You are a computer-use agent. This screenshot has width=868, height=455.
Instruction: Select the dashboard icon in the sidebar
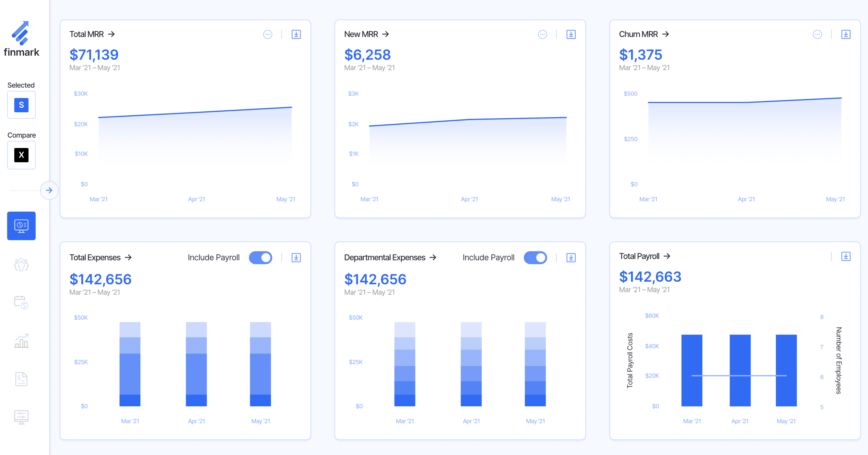point(21,226)
